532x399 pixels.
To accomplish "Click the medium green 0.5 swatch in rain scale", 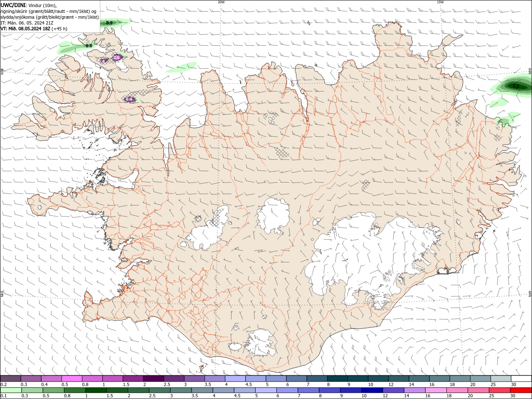I will pyautogui.click(x=53, y=390).
